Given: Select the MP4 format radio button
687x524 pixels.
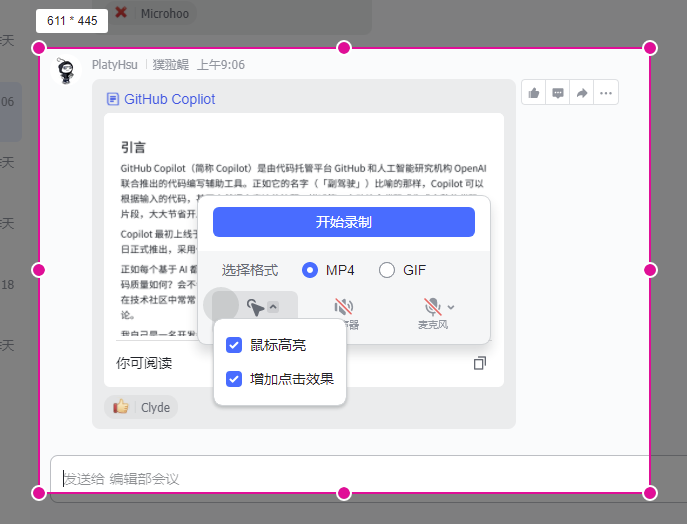Looking at the screenshot, I should pyautogui.click(x=310, y=270).
